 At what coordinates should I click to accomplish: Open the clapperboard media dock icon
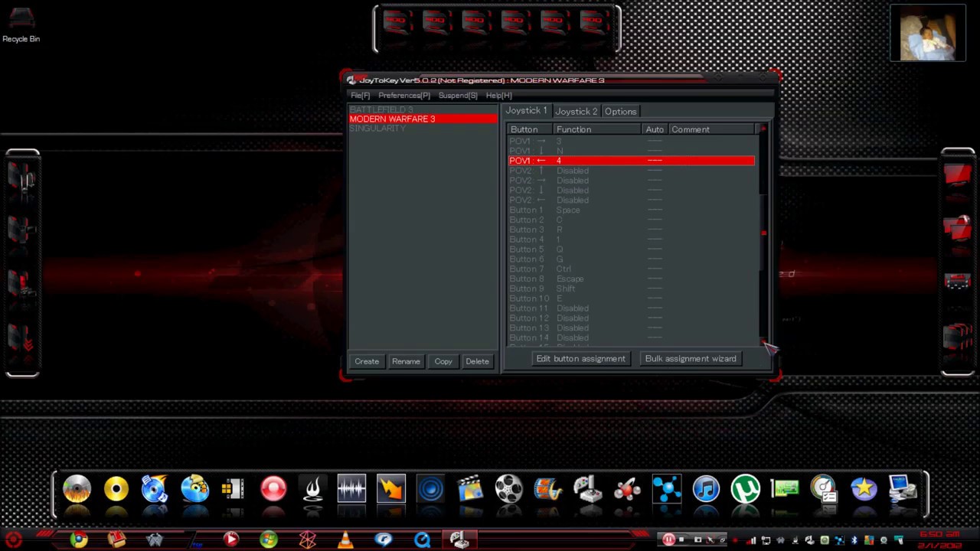[470, 489]
